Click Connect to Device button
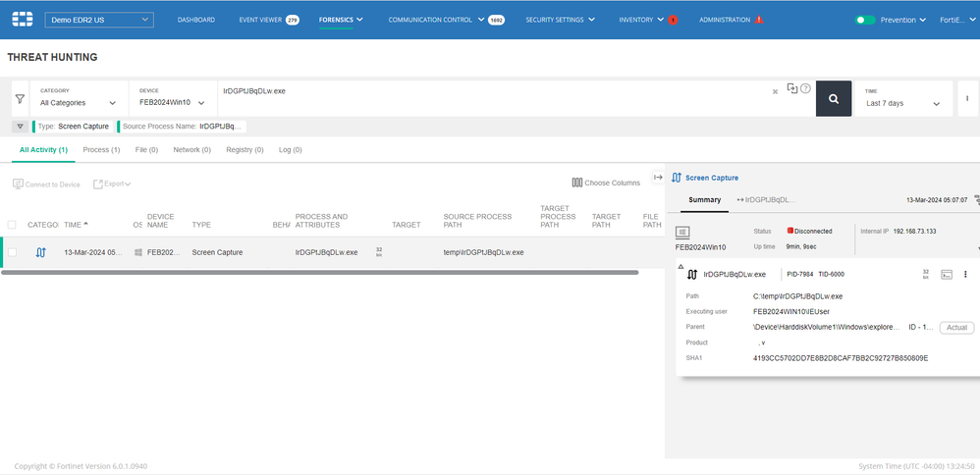The height and width of the screenshot is (475, 980). (x=47, y=185)
